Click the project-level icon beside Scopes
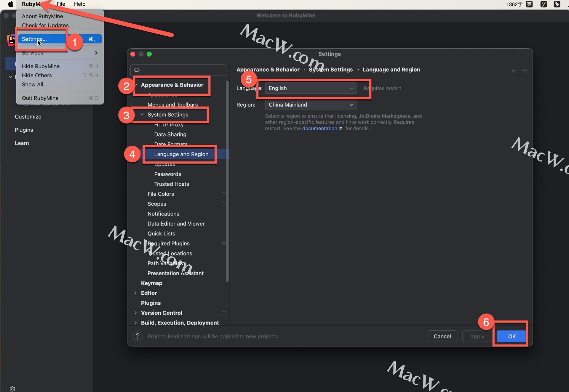Screen dimensions: 569x392 pos(223,204)
